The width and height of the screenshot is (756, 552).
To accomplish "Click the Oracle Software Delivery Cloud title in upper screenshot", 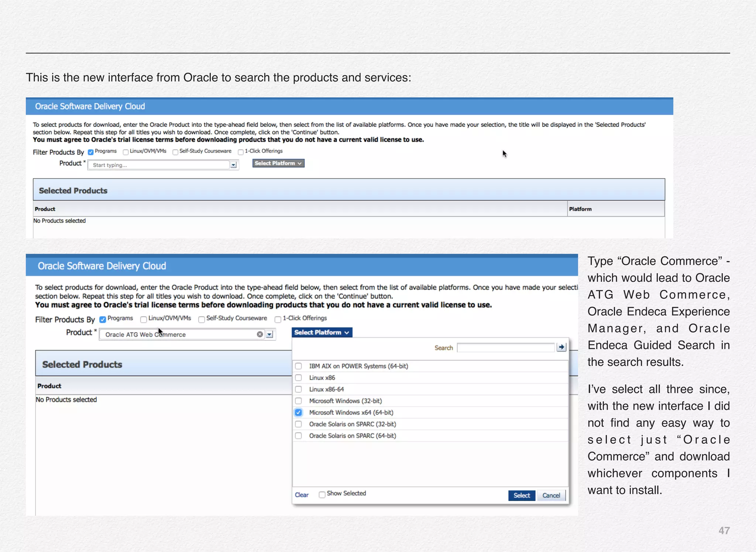I will coord(90,106).
